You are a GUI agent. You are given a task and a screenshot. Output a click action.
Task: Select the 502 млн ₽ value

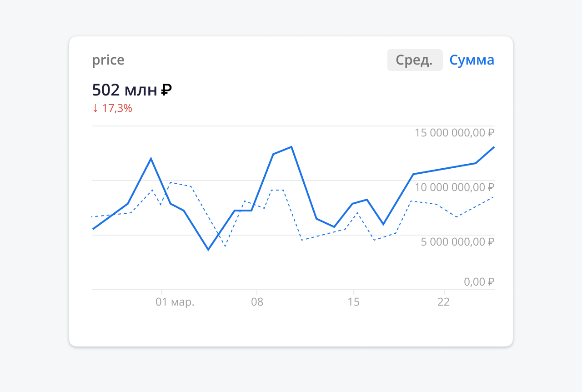[132, 90]
